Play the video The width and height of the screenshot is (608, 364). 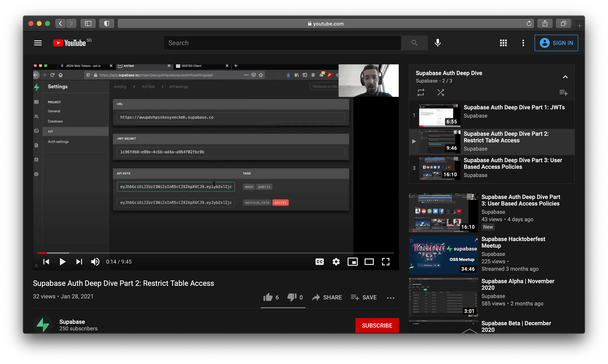(62, 262)
